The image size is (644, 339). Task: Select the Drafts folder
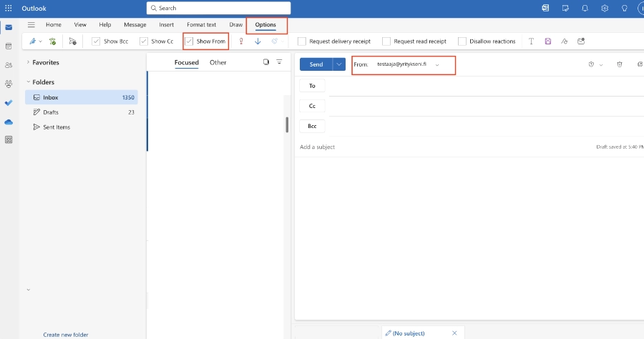click(82, 112)
